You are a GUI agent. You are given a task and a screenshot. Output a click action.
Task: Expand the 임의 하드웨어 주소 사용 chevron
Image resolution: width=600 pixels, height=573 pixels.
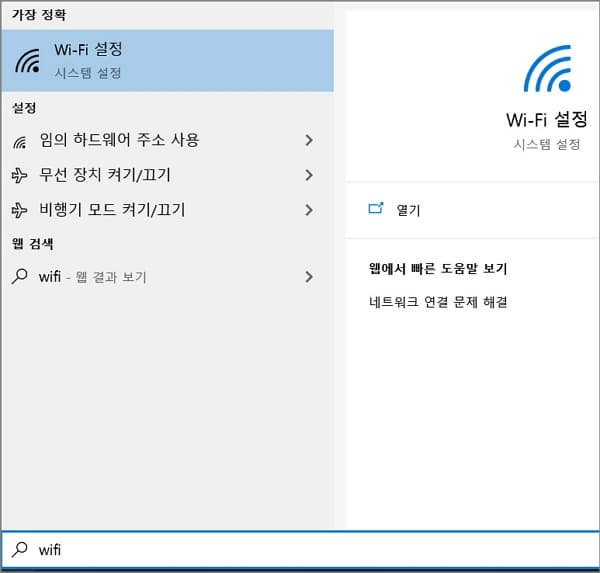pos(309,140)
